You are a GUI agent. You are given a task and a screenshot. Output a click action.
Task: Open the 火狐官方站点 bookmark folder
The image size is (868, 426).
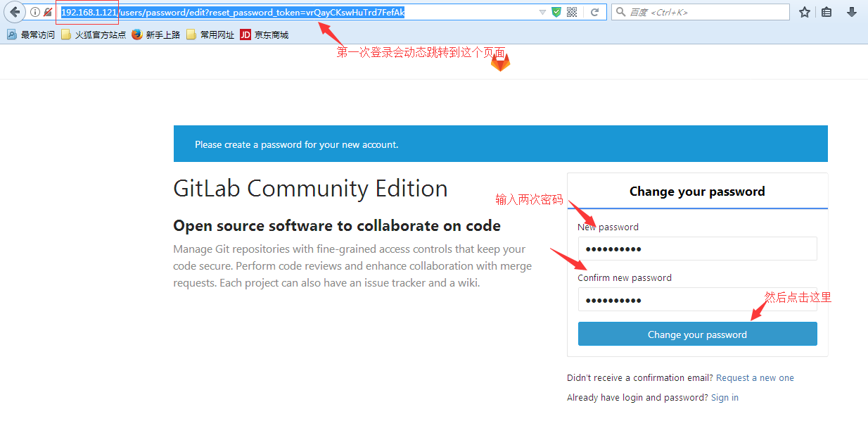tap(94, 35)
